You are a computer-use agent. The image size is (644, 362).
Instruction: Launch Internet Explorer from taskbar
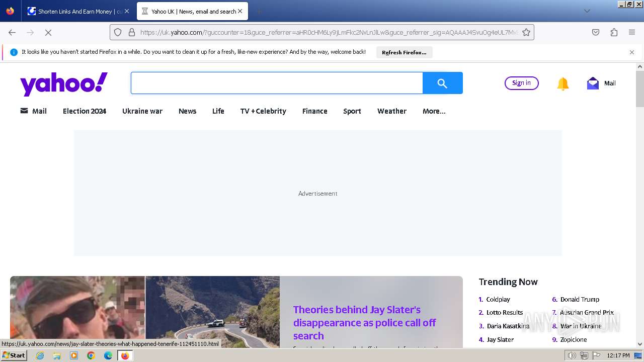tap(40, 355)
